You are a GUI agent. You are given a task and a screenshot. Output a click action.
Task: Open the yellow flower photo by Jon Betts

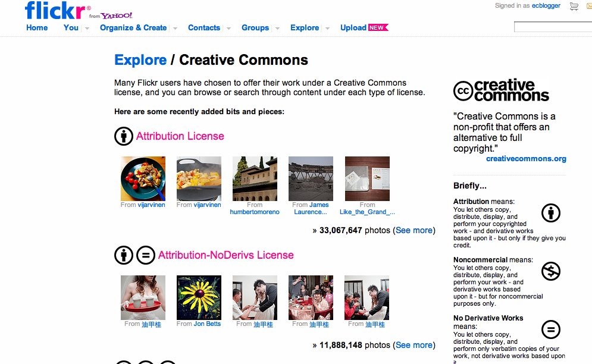(199, 297)
